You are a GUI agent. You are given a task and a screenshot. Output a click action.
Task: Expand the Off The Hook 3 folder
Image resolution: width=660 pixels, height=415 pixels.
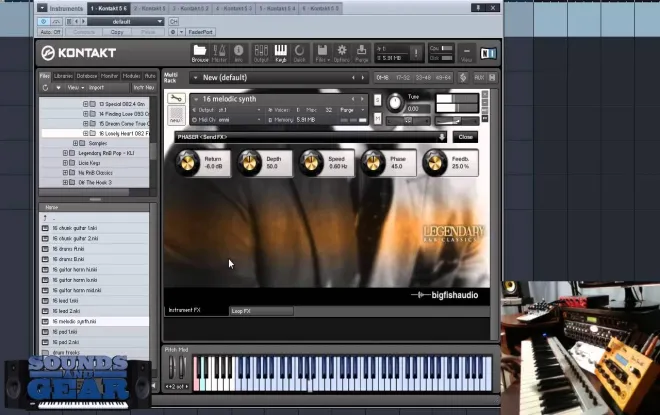point(65,182)
